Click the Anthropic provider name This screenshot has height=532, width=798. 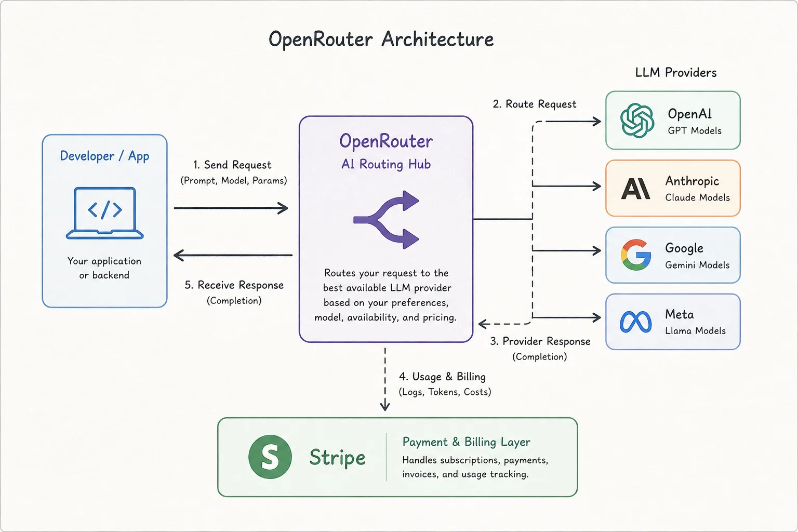[693, 181]
